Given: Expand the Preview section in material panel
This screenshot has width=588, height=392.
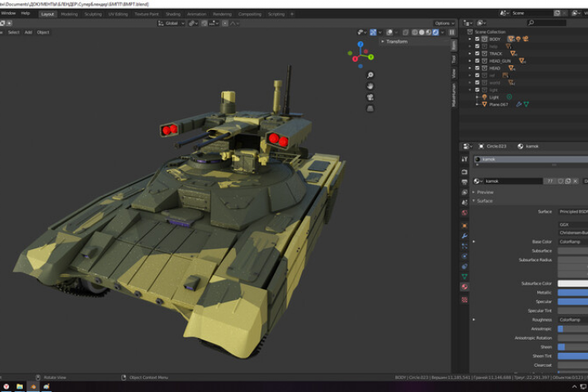Looking at the screenshot, I should pos(485,192).
